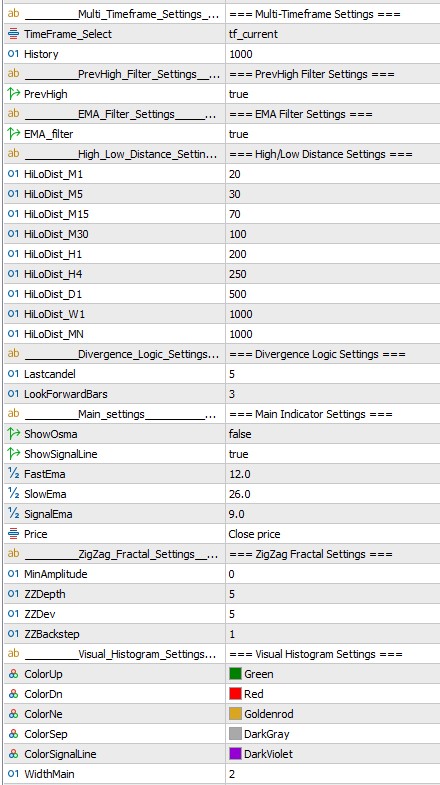Select the Lastcandel parameter name
Viewport: 440px width, 785px height.
pos(50,374)
